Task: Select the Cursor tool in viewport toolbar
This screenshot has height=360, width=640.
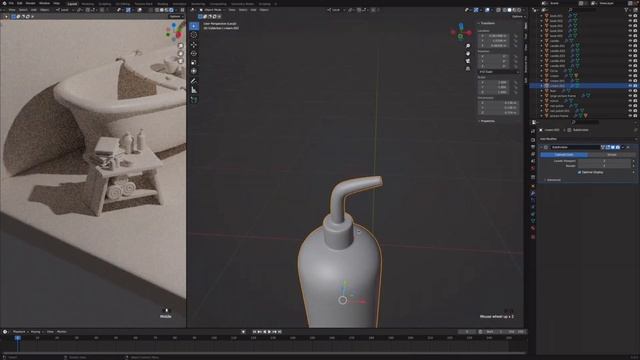Action: (194, 35)
